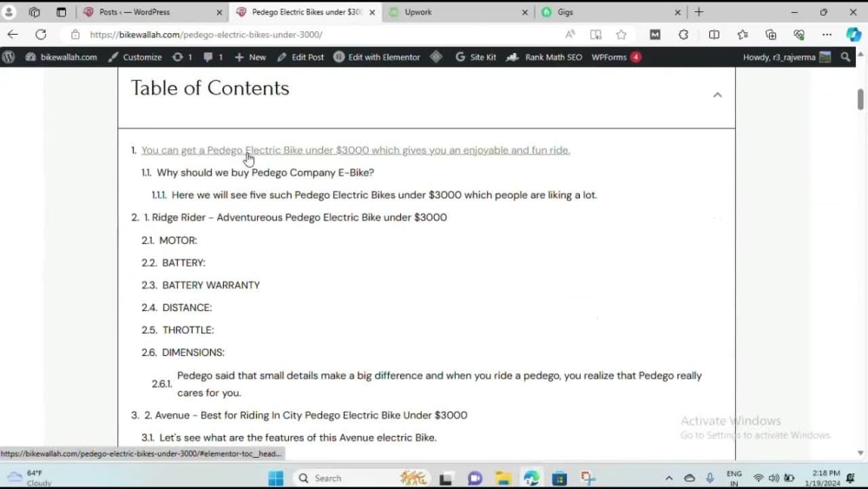
Task: Open a new browser tab
Action: click(699, 11)
